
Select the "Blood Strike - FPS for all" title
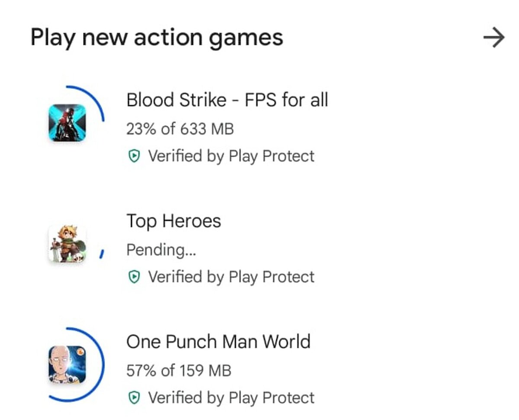(227, 100)
